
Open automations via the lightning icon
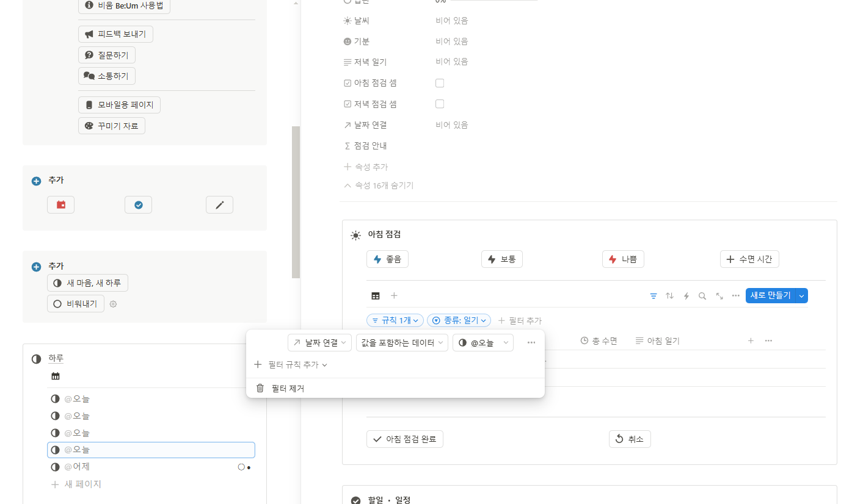(x=685, y=295)
